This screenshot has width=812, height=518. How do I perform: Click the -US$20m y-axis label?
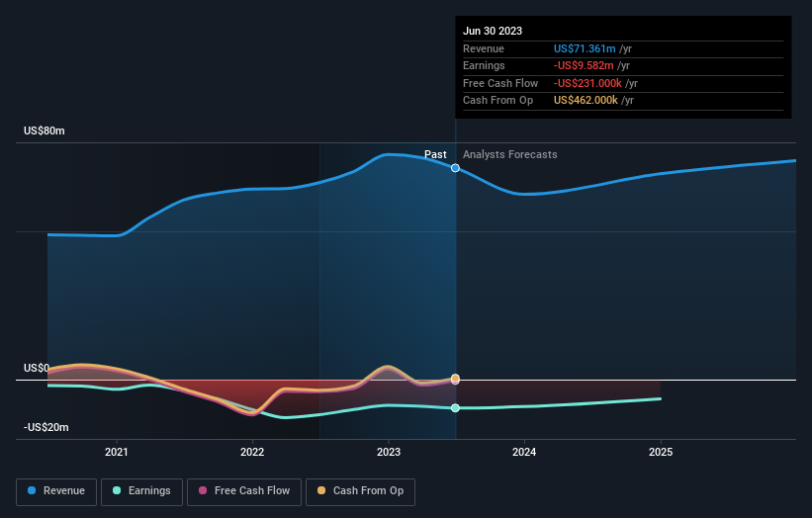[46, 427]
